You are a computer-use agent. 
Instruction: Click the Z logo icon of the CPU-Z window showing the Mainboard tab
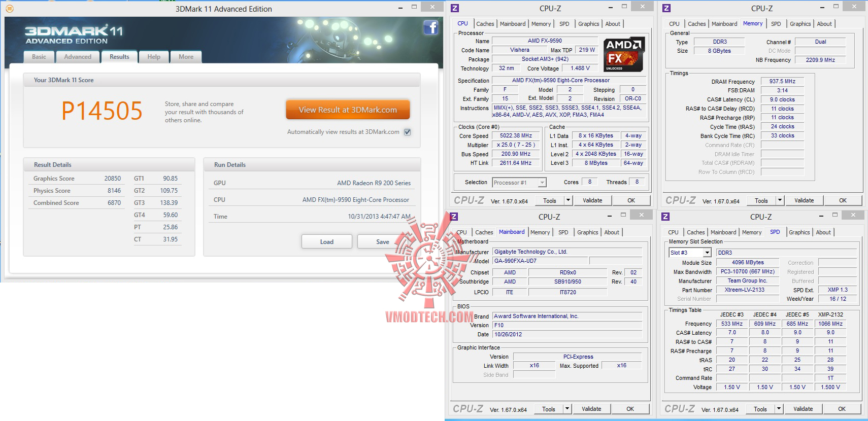pyautogui.click(x=454, y=217)
